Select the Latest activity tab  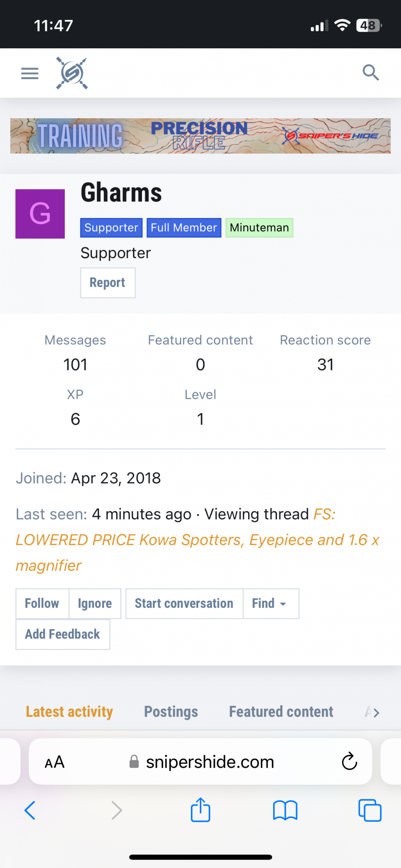pyautogui.click(x=69, y=712)
